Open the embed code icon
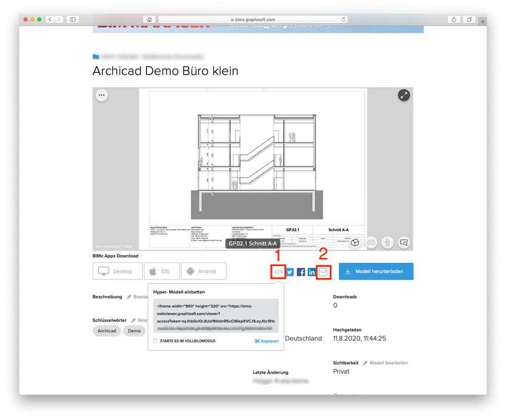The height and width of the screenshot is (420, 506). (278, 272)
